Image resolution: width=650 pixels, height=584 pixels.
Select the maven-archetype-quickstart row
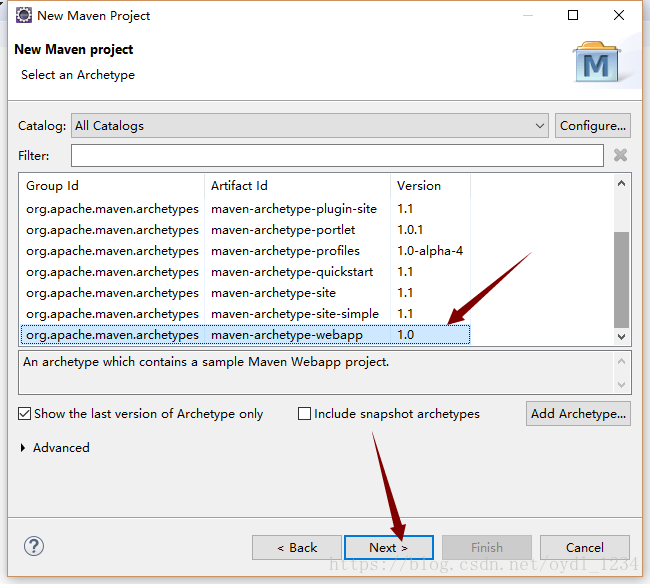[245, 272]
